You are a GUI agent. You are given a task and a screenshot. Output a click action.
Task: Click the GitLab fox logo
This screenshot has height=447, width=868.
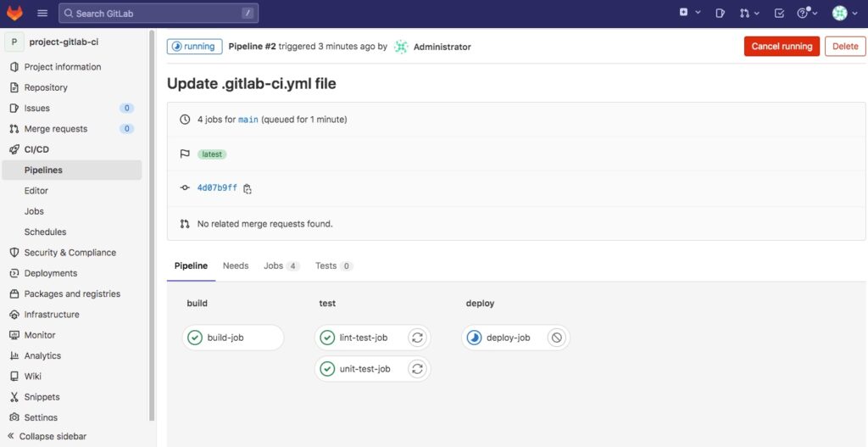[x=14, y=13]
